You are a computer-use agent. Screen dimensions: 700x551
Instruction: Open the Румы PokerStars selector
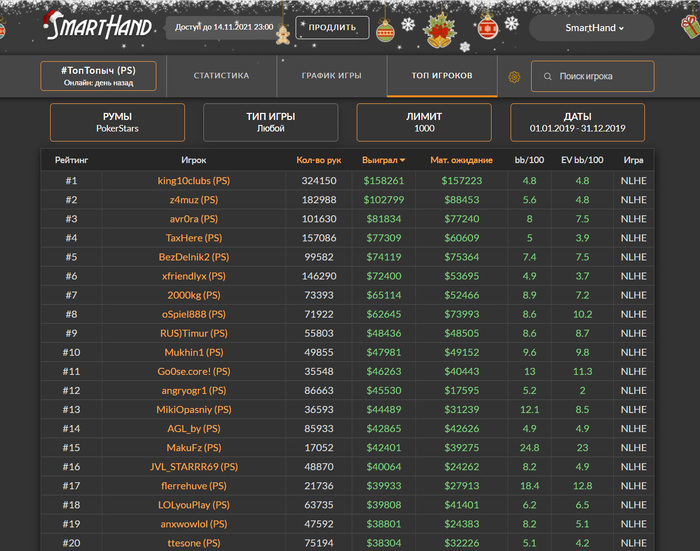pos(117,122)
